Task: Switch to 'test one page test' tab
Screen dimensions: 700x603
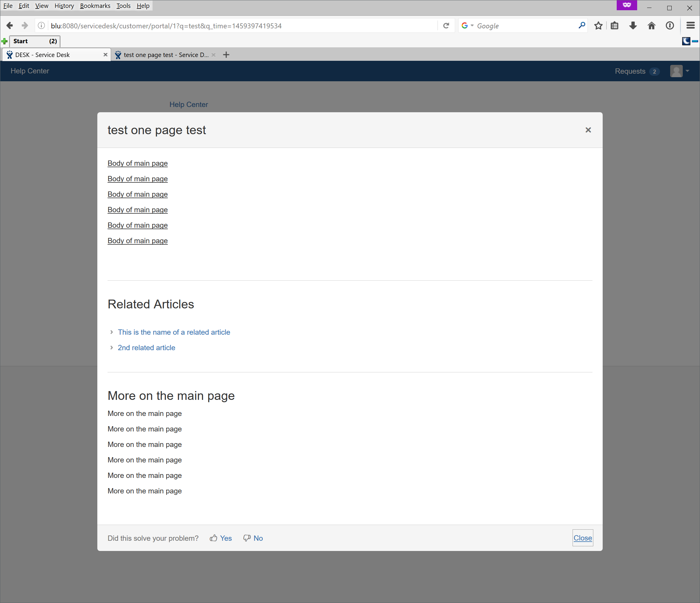Action: (165, 55)
